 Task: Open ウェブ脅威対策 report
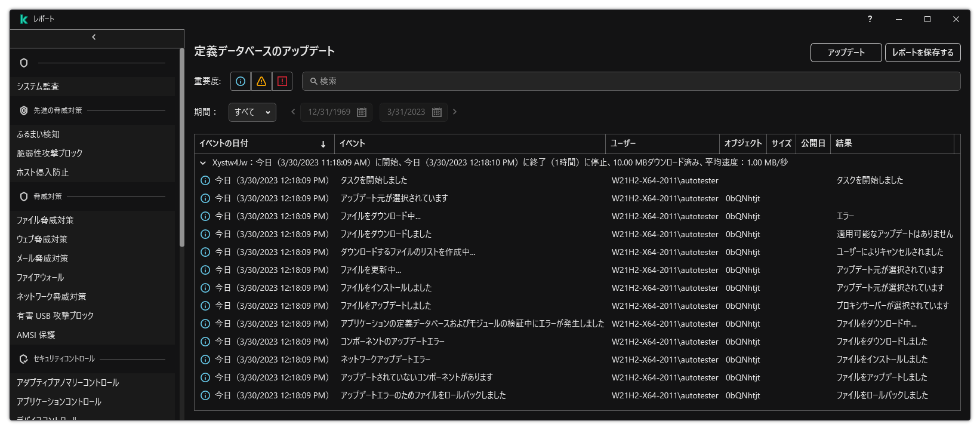(x=93, y=239)
